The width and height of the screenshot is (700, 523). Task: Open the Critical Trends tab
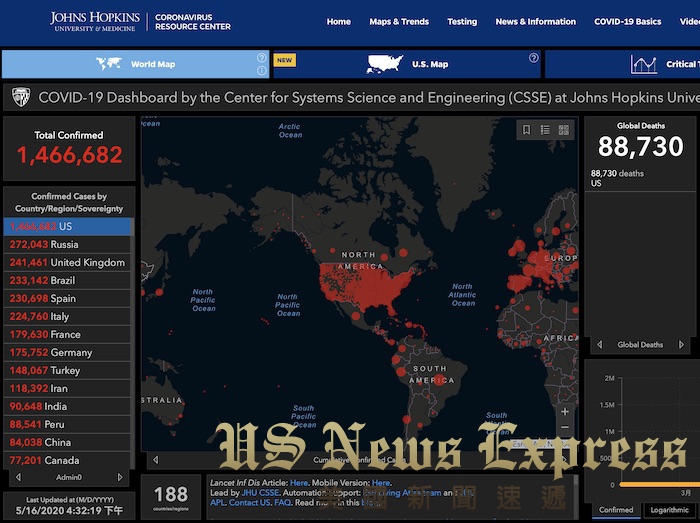(x=622, y=64)
